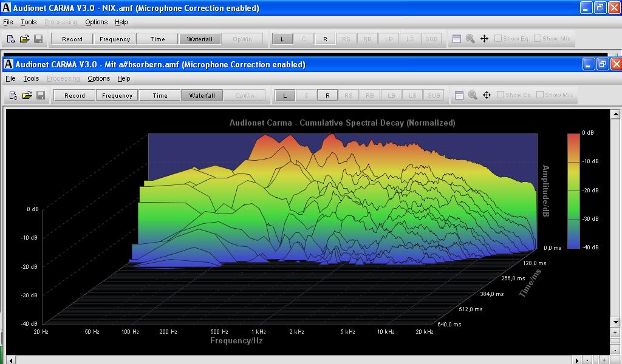The height and width of the screenshot is (364, 622).
Task: Toggle the R channel in the Mit a#bsorbern window
Action: coord(327,95)
